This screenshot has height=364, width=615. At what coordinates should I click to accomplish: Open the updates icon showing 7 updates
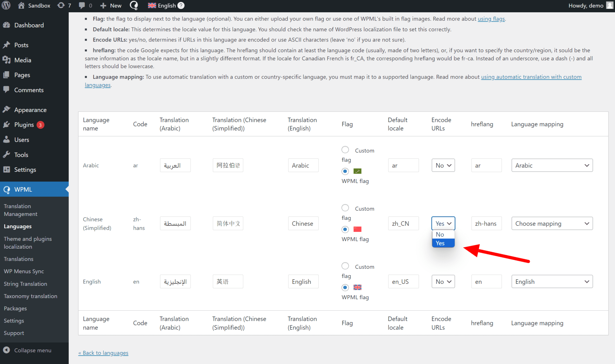click(x=61, y=5)
